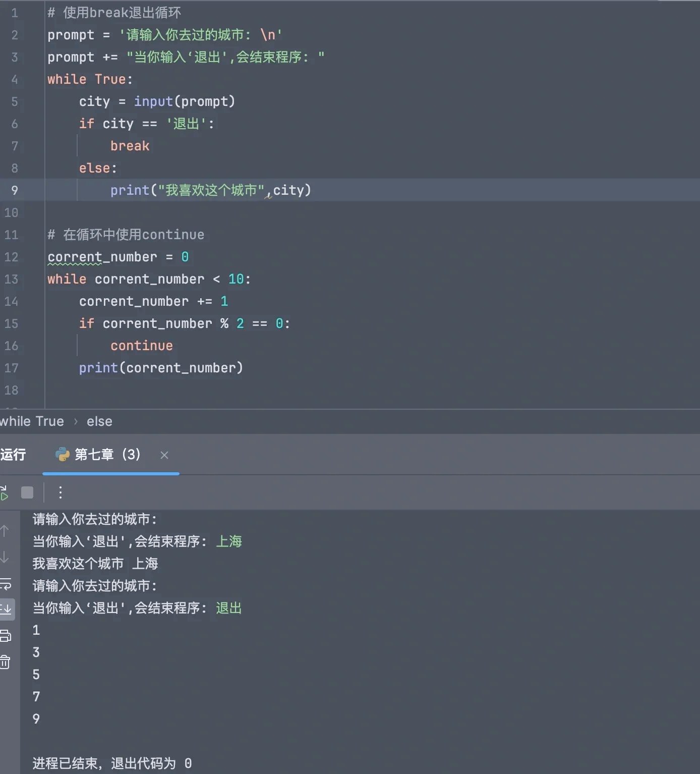The image size is (700, 774).
Task: Click the string '请输入你去过的城市: \n' on line 2
Action: pos(200,35)
